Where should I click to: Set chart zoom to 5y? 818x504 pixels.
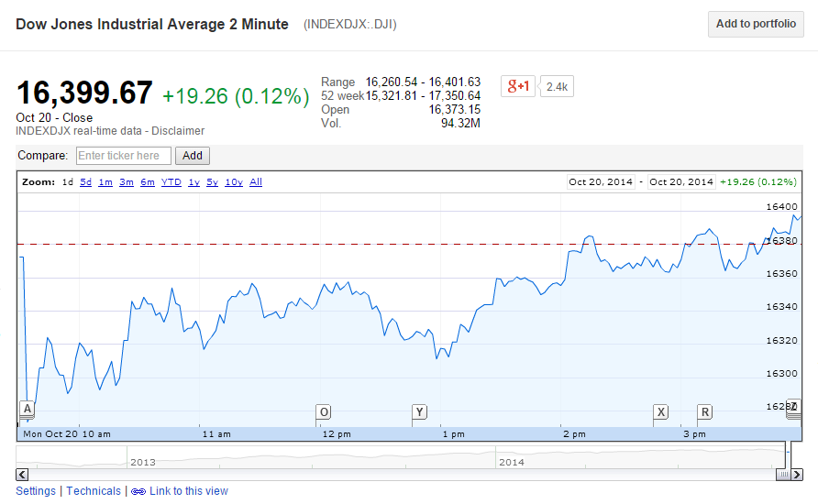(213, 182)
